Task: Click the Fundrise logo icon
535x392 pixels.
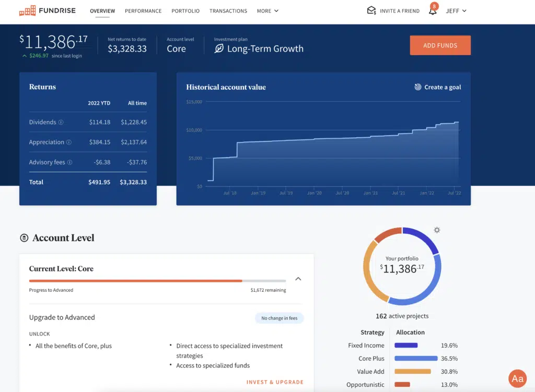Action: pyautogui.click(x=28, y=10)
